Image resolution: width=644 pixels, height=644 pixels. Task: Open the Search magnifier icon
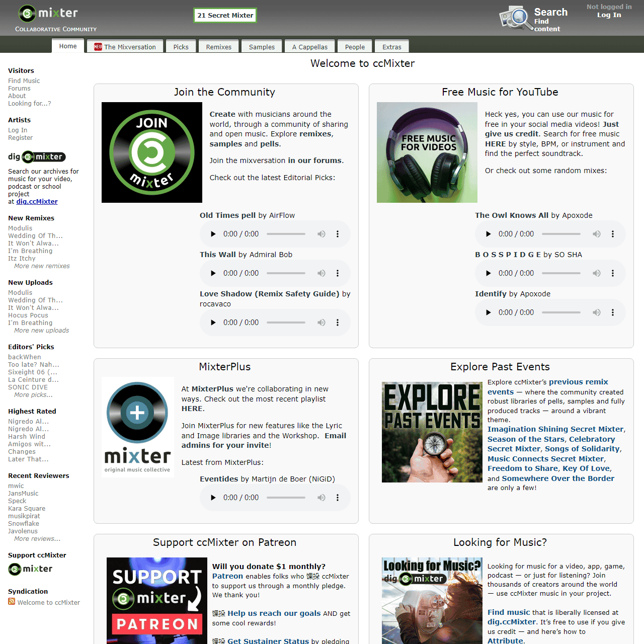pyautogui.click(x=513, y=18)
